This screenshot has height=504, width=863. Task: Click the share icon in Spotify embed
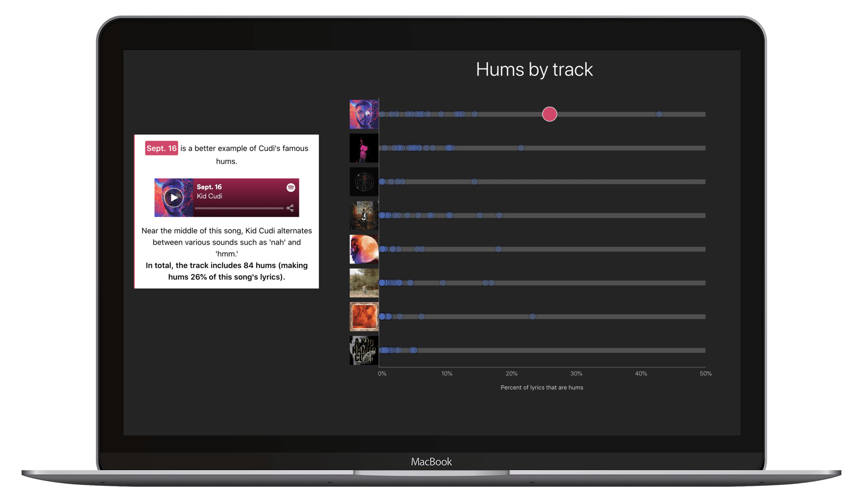coord(290,208)
